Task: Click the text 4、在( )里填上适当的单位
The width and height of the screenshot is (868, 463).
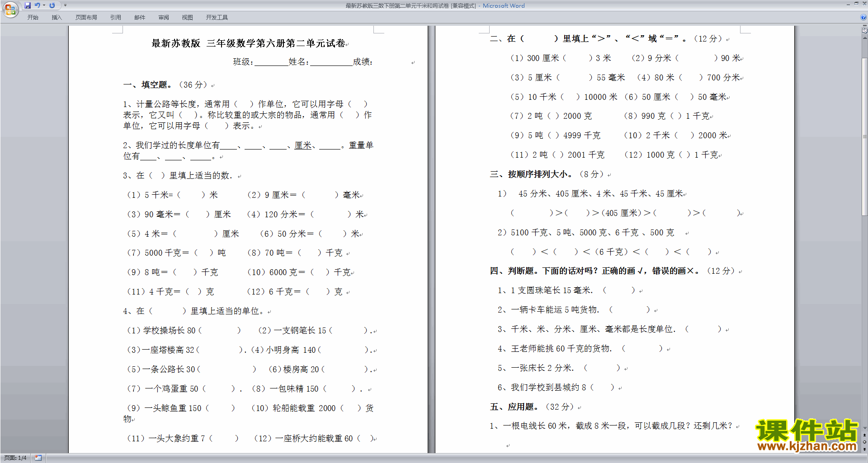Action: [193, 311]
